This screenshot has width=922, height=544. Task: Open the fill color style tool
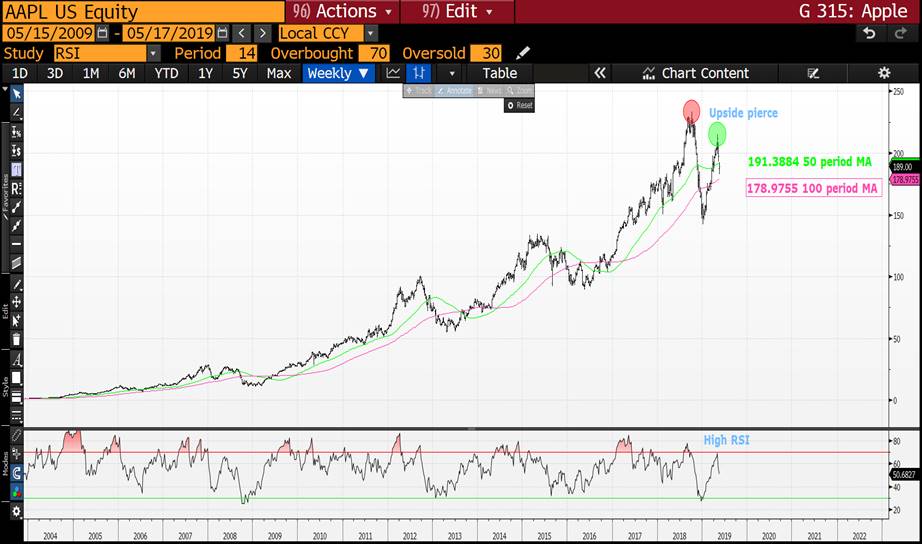tap(16, 378)
